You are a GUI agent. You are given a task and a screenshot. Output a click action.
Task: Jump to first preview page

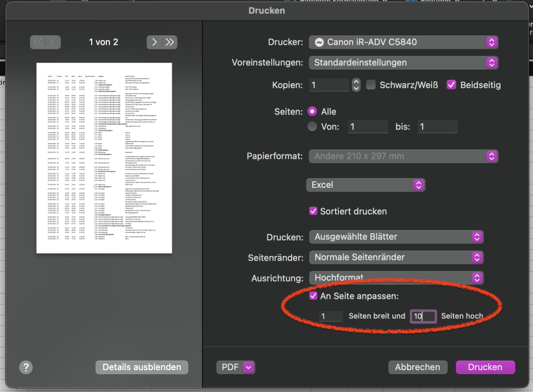(x=38, y=42)
